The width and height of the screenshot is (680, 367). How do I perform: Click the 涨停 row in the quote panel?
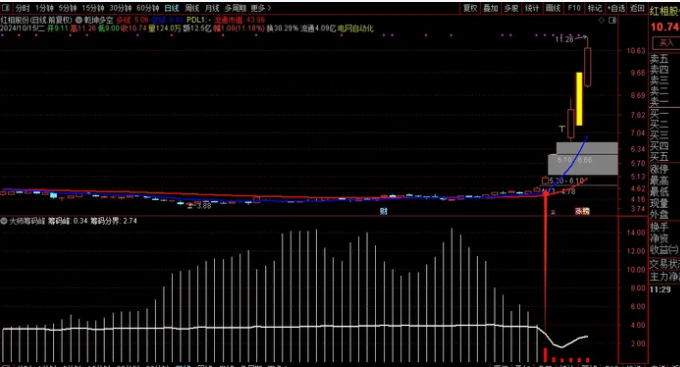(x=659, y=169)
